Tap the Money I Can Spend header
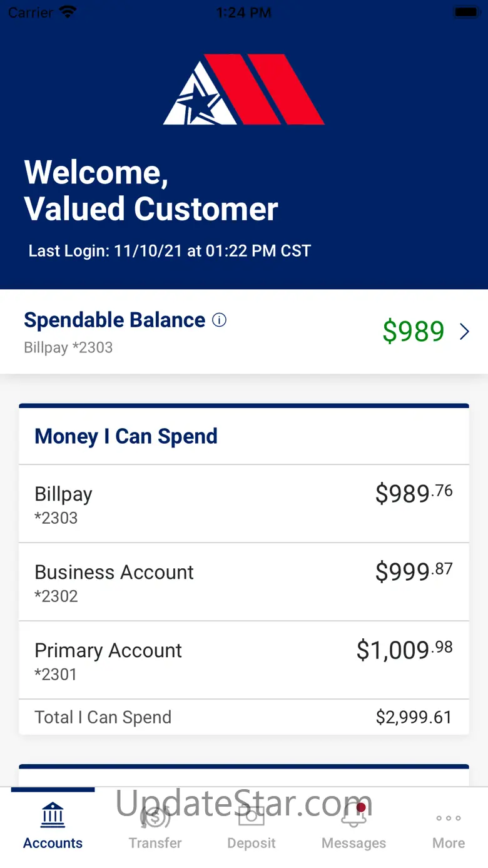This screenshot has width=488, height=868. point(126,436)
